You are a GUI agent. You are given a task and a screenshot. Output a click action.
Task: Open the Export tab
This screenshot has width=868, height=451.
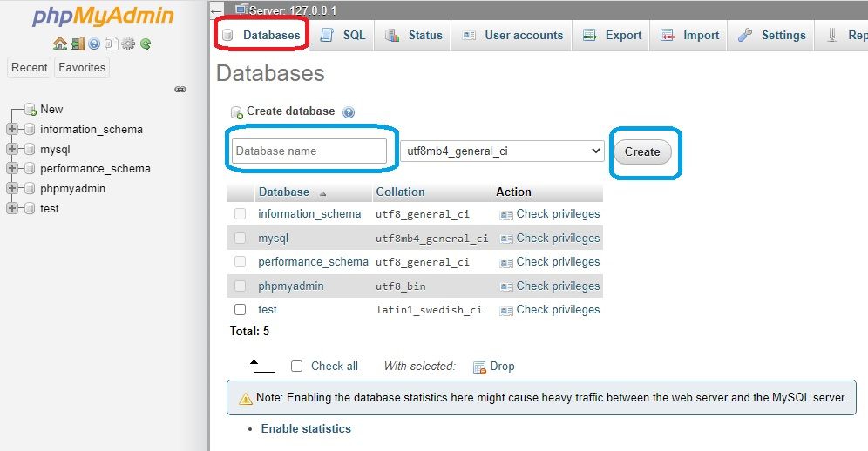point(612,36)
